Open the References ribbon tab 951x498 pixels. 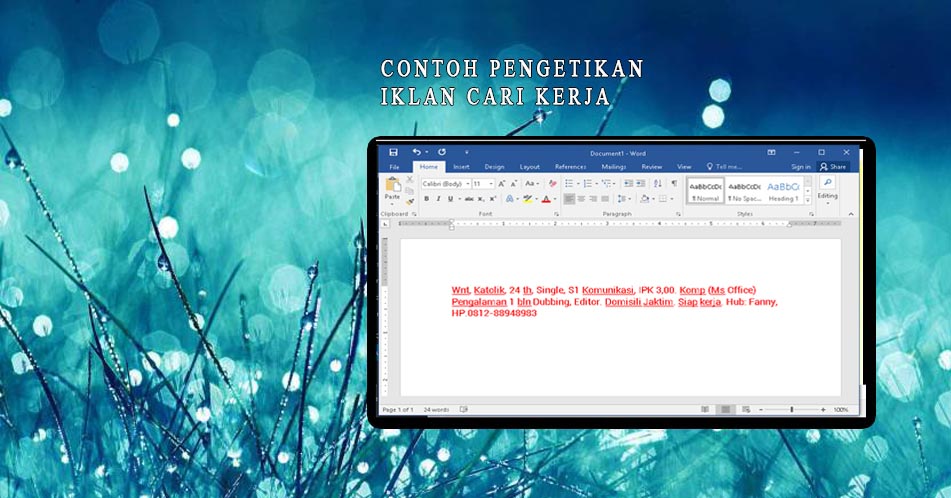(x=570, y=167)
